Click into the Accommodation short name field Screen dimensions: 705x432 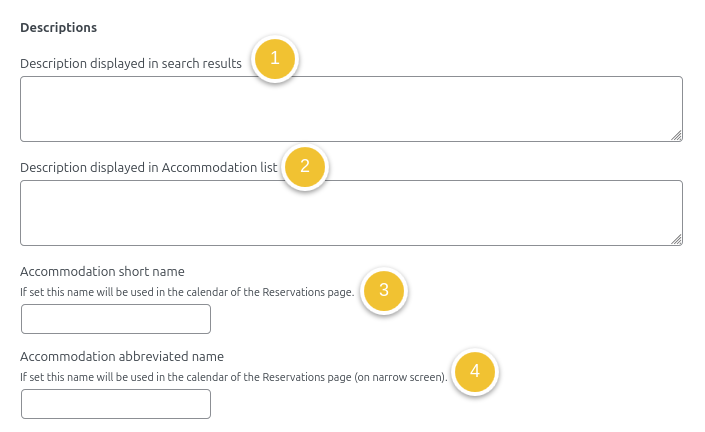pyautogui.click(x=116, y=319)
